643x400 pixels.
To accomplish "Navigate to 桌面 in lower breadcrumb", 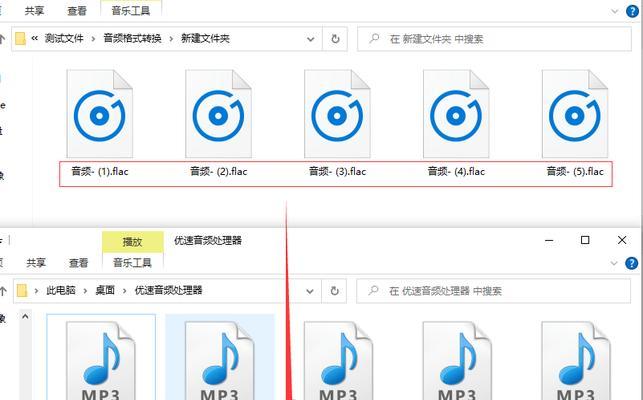I will click(x=105, y=290).
